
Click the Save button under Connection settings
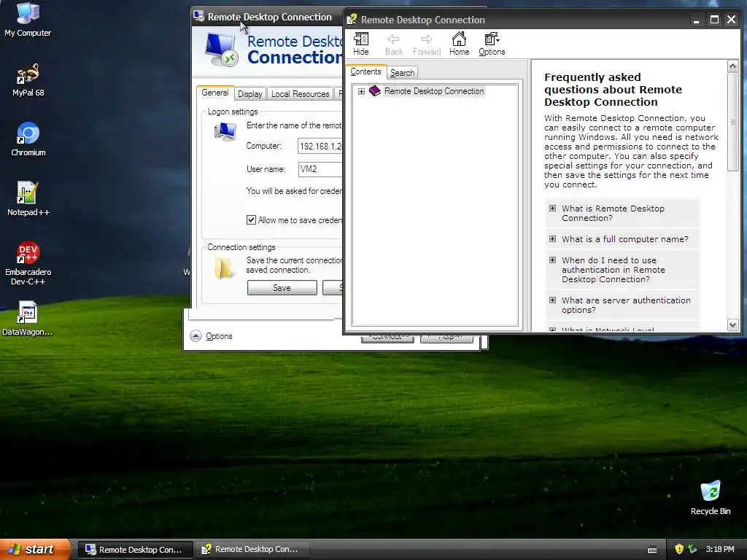[282, 287]
